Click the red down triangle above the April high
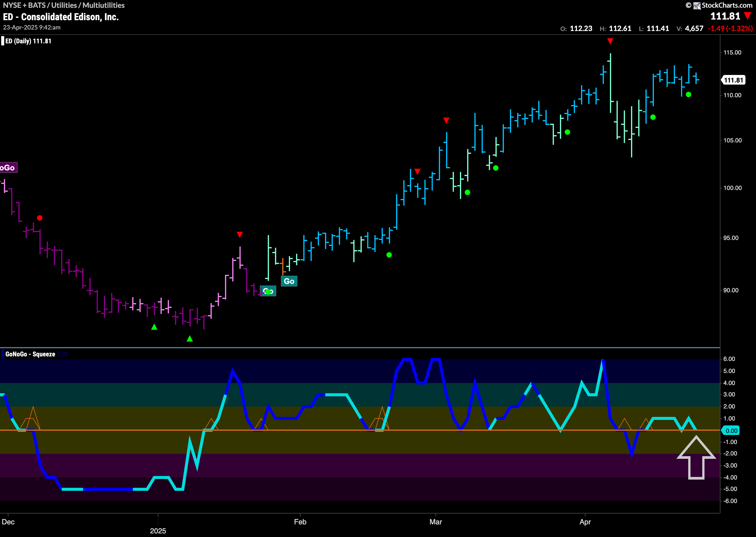Screen dimensions: 756x537 coord(610,41)
